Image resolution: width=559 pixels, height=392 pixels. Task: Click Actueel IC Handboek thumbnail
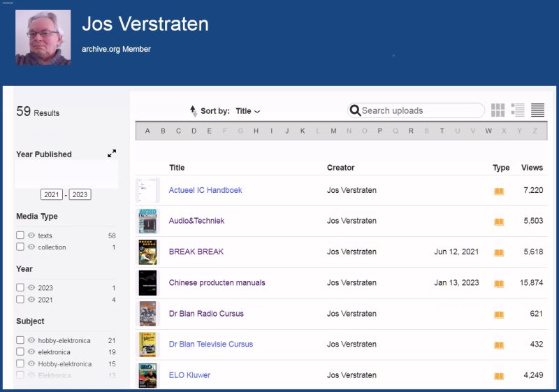tap(147, 190)
